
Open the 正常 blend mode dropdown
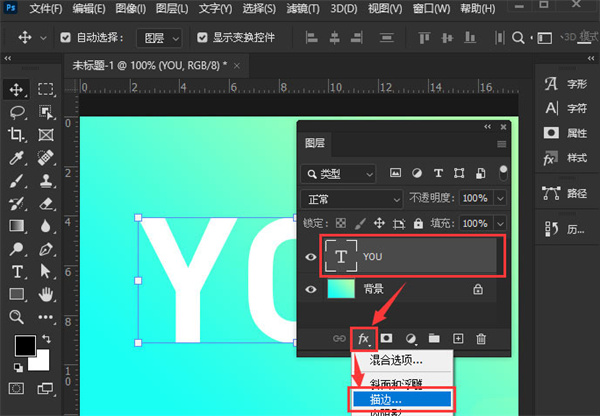click(352, 199)
